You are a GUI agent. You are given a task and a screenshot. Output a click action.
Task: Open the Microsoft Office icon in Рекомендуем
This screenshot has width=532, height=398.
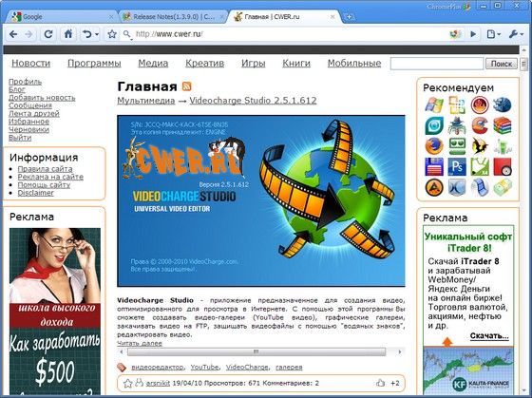click(x=457, y=104)
